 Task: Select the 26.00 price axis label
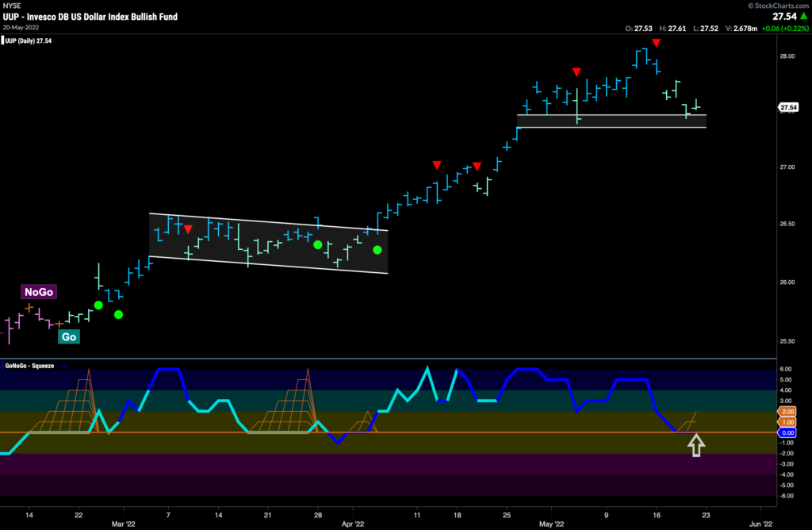(x=787, y=282)
